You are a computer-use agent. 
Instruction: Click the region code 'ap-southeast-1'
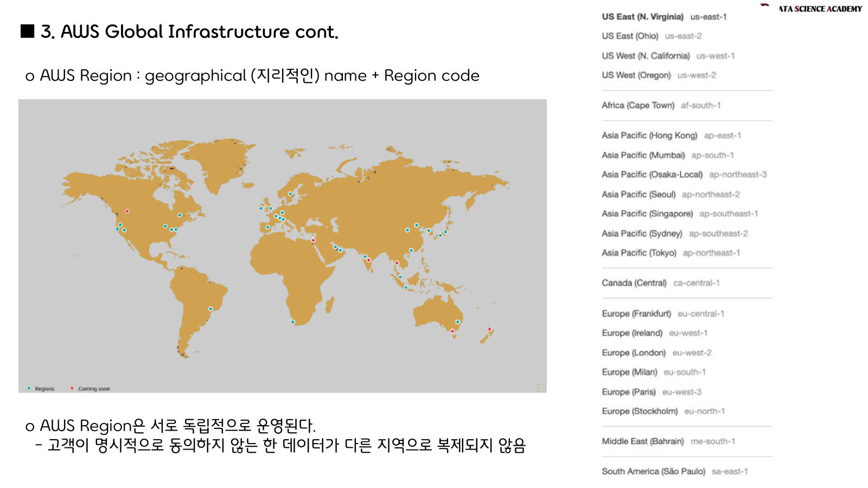point(729,214)
